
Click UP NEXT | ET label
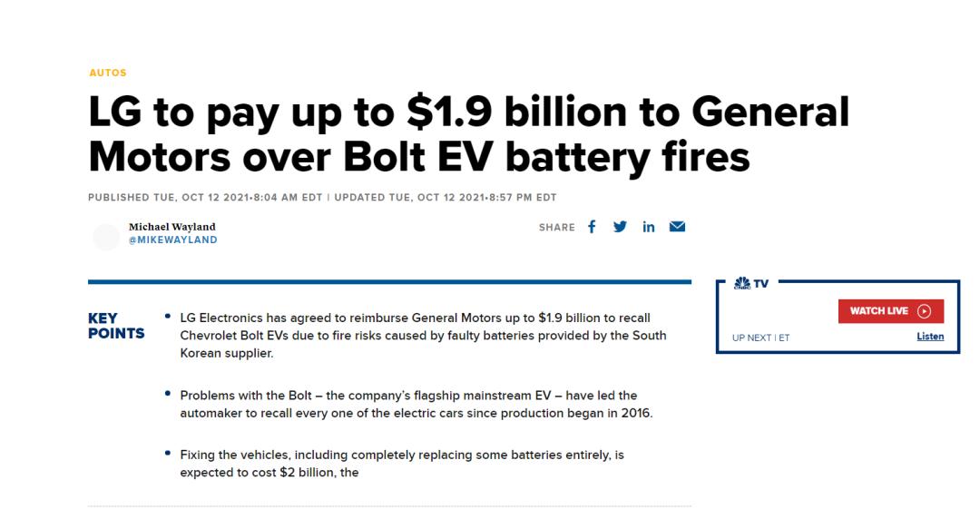[760, 338]
